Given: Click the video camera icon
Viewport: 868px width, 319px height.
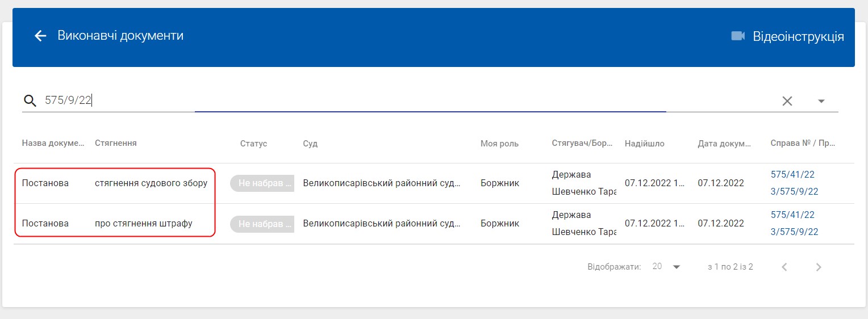Looking at the screenshot, I should (737, 36).
